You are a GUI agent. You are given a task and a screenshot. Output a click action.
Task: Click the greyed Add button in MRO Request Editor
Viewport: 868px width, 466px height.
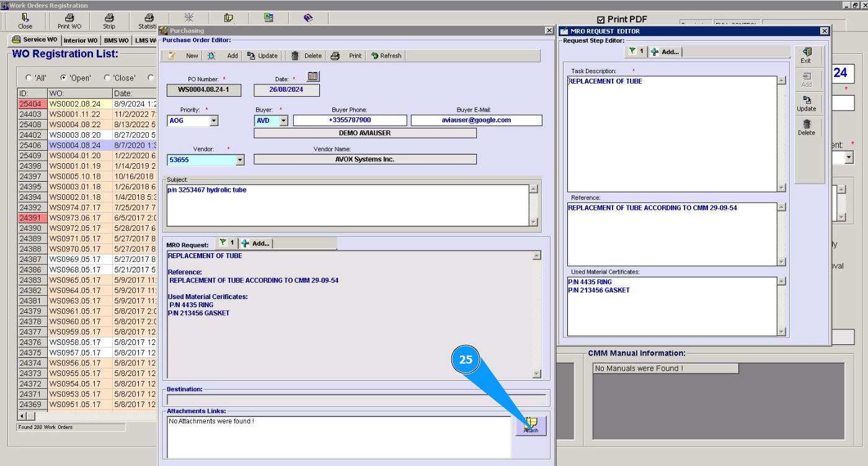[x=806, y=79]
